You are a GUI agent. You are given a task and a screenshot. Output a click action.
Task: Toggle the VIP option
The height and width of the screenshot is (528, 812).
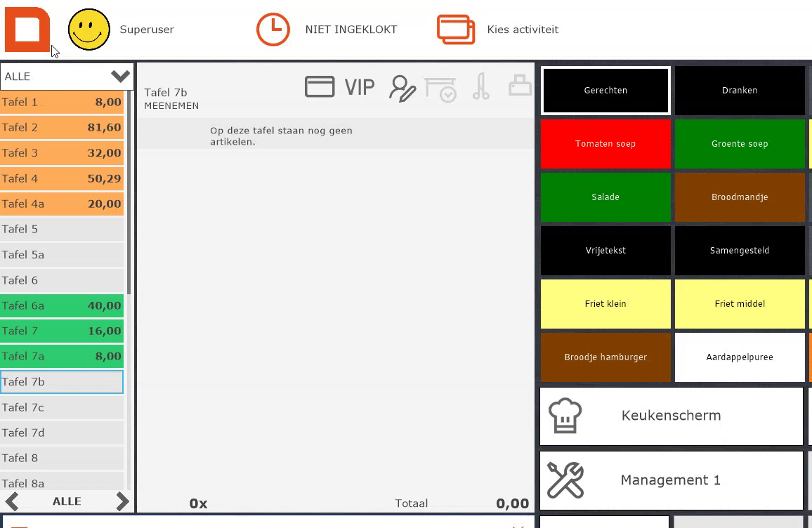[359, 88]
